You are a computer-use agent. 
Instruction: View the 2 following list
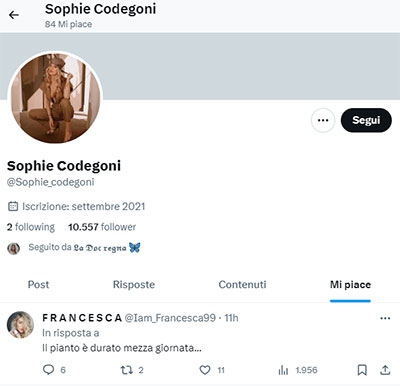(31, 227)
